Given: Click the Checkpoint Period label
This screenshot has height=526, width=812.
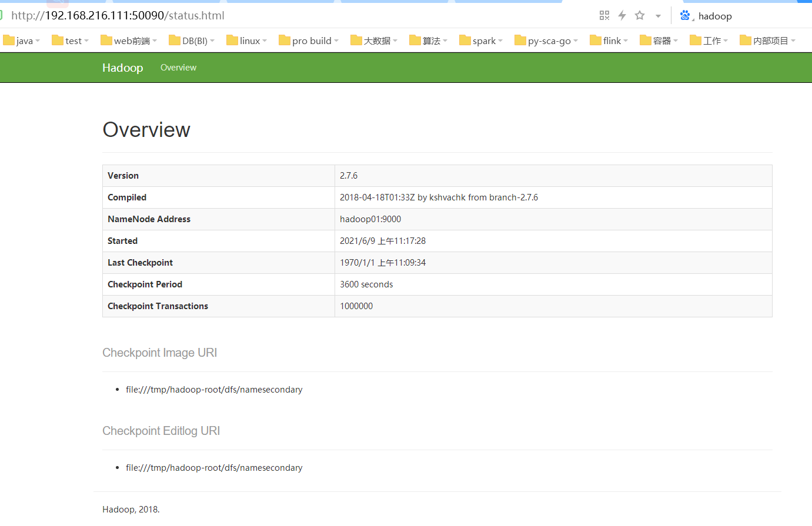Looking at the screenshot, I should (x=145, y=284).
